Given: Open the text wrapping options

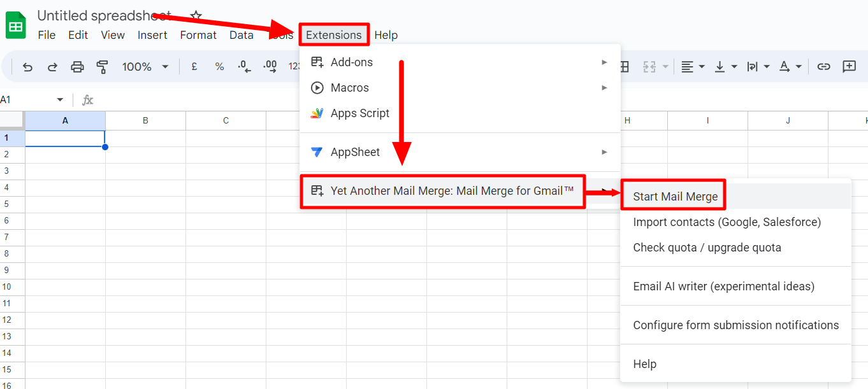Looking at the screenshot, I should [x=758, y=67].
